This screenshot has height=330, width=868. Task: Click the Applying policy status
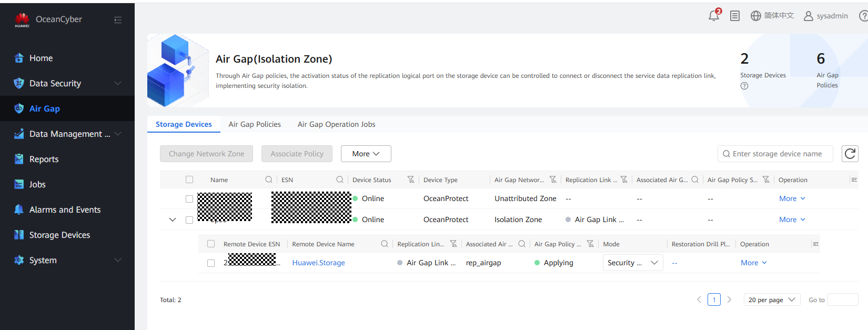(x=554, y=263)
